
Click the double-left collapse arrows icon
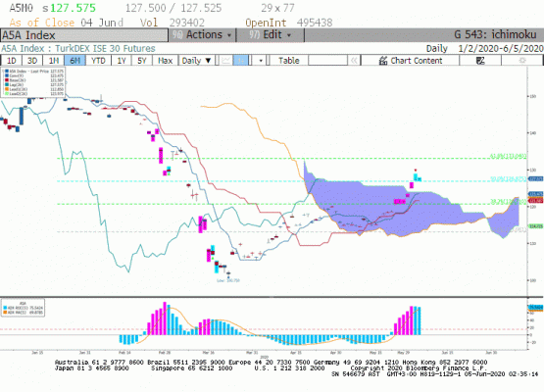click(354, 61)
